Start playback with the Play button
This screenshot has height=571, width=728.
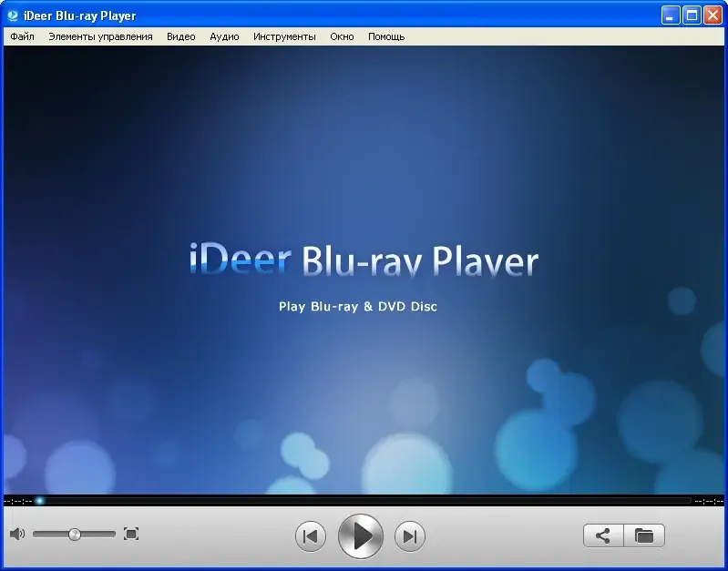(361, 536)
